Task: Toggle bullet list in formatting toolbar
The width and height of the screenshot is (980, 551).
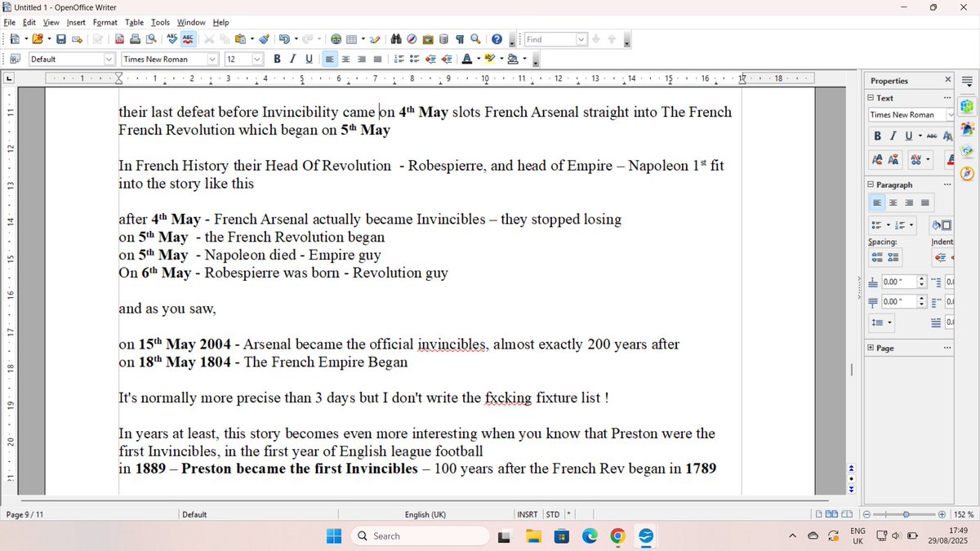Action: pos(415,59)
